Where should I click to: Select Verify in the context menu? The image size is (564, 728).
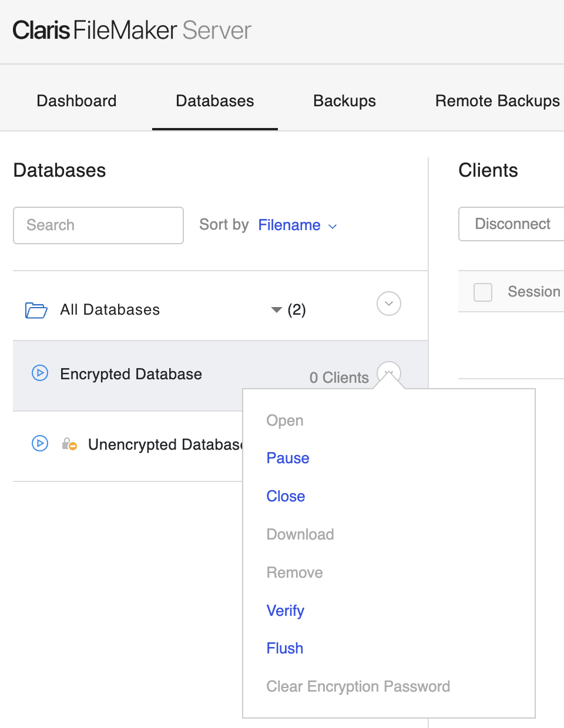pos(285,611)
